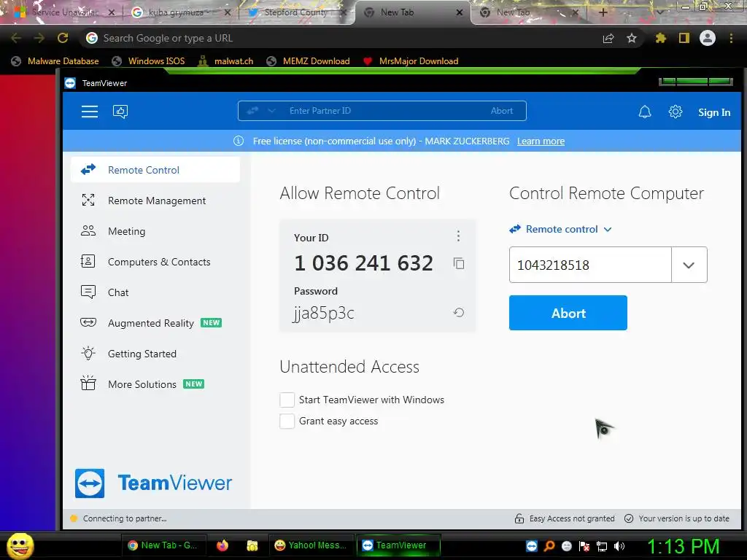Open the Chrome three-dot menu
This screenshot has width=747, height=560.
click(731, 38)
